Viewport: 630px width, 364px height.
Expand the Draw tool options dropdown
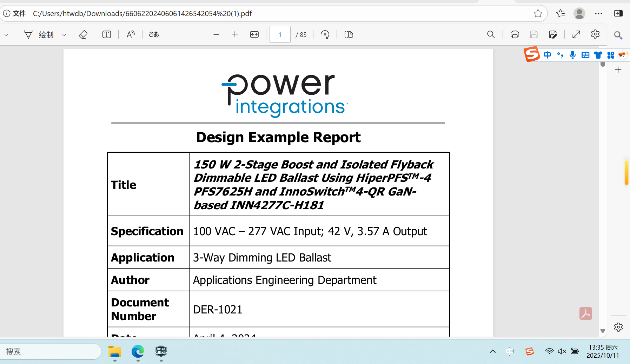(64, 35)
